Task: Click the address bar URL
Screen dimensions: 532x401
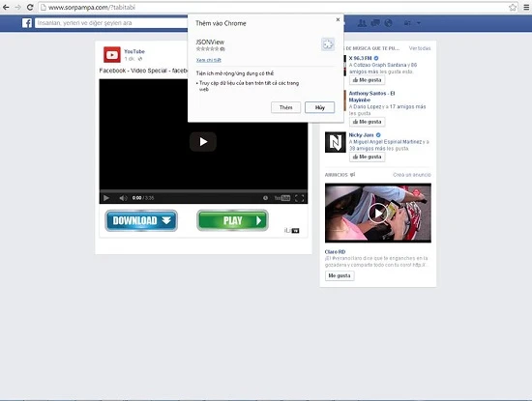Action: point(92,7)
